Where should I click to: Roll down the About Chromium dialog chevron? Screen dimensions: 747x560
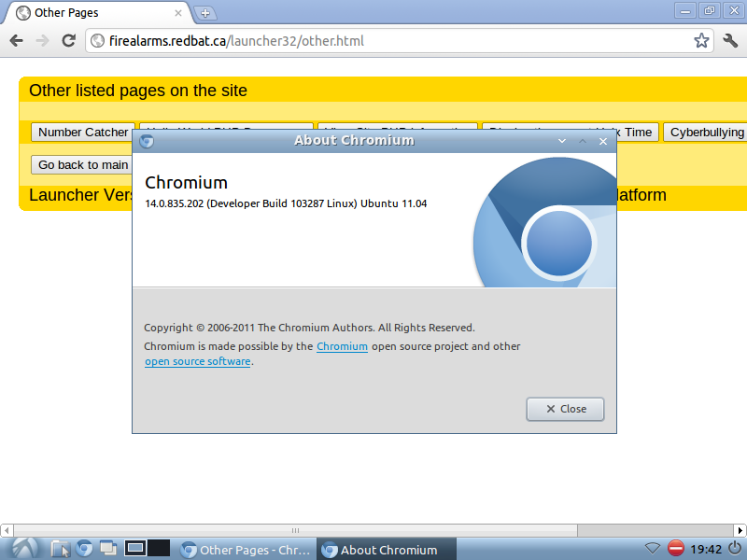pyautogui.click(x=562, y=141)
